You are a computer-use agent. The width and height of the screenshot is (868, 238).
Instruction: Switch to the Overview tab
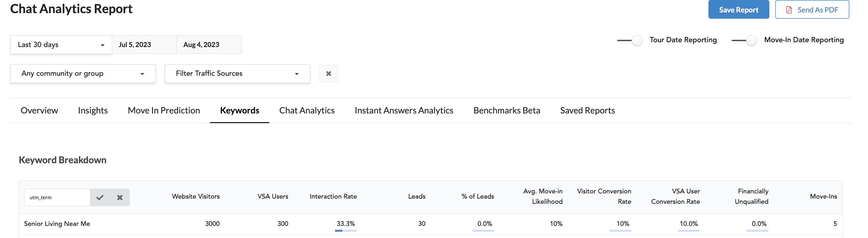coord(39,110)
